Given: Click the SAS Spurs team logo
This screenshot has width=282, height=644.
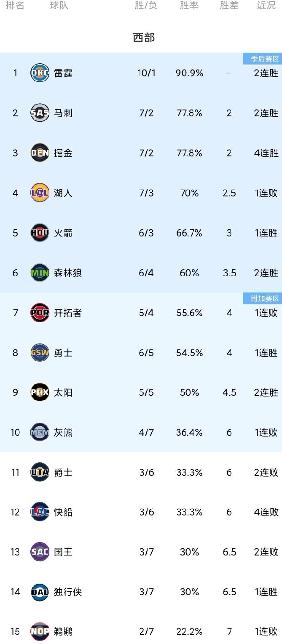Looking at the screenshot, I should click(40, 113).
